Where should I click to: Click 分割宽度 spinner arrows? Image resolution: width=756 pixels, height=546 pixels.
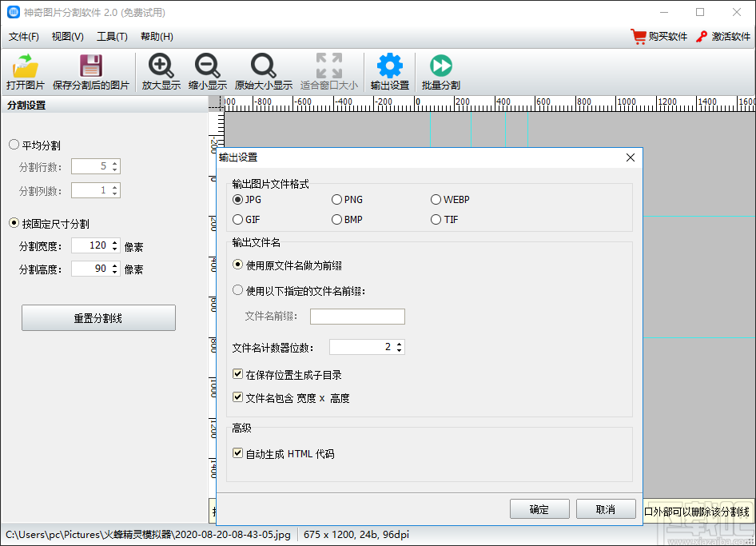[x=115, y=245]
